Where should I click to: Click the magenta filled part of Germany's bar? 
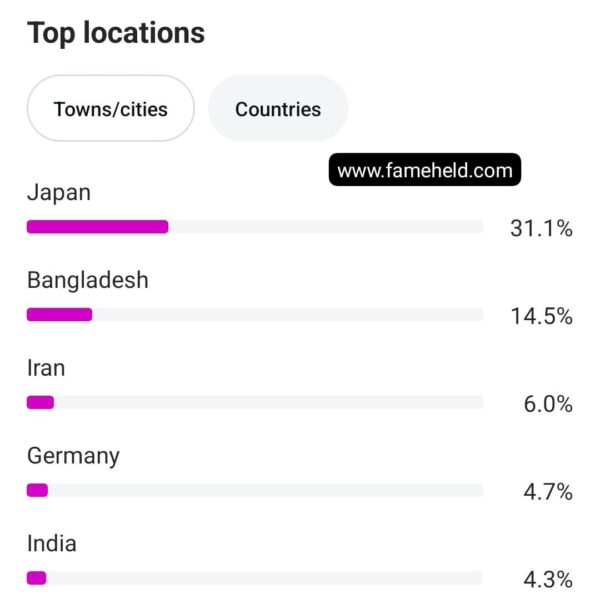point(37,490)
